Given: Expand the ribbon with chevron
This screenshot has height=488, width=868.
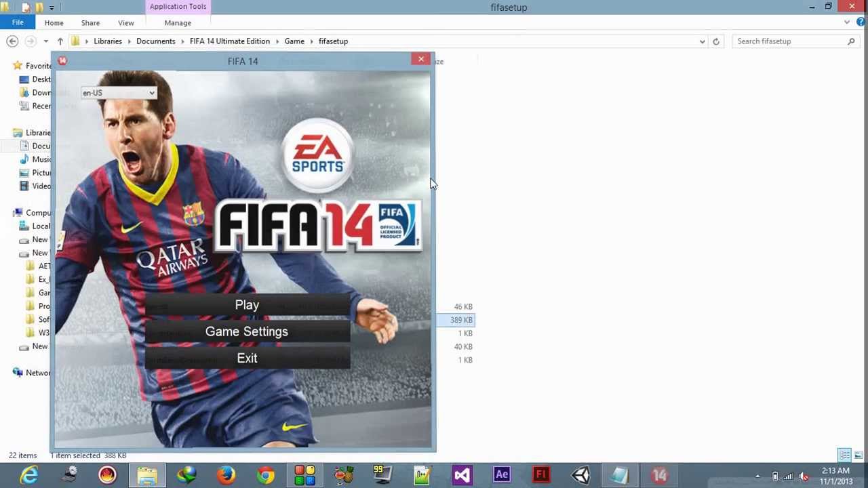Looking at the screenshot, I should point(847,22).
